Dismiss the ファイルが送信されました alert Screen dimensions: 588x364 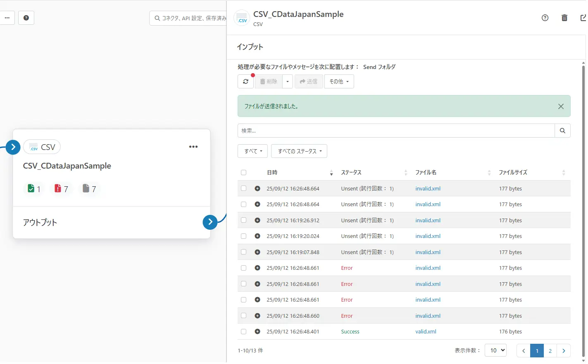coord(561,106)
